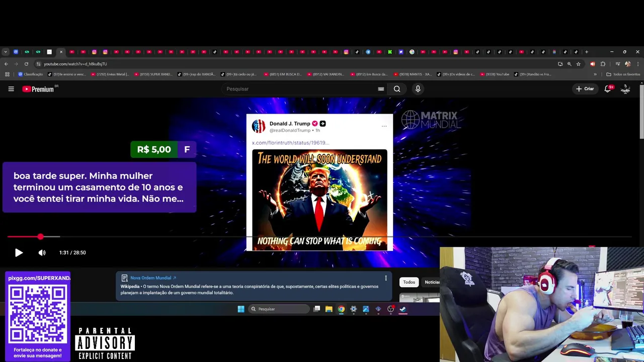Open the red speaker extension icon
644x362 pixels.
(x=592, y=64)
